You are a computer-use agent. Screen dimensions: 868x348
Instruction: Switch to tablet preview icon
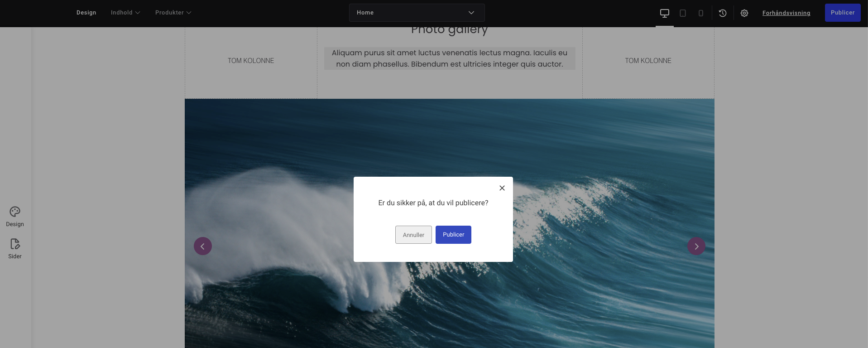coord(682,13)
